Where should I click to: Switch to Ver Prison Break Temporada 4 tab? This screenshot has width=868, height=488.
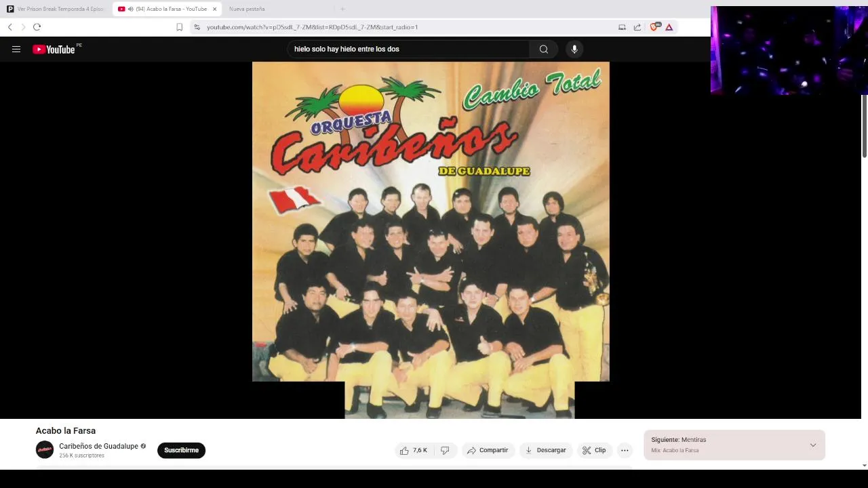(x=56, y=9)
